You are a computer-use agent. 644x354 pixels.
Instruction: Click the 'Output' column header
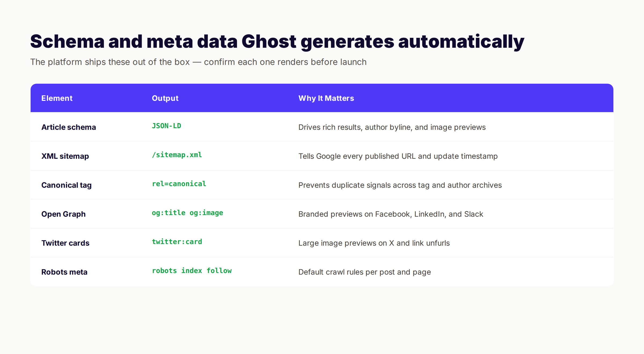(x=165, y=98)
